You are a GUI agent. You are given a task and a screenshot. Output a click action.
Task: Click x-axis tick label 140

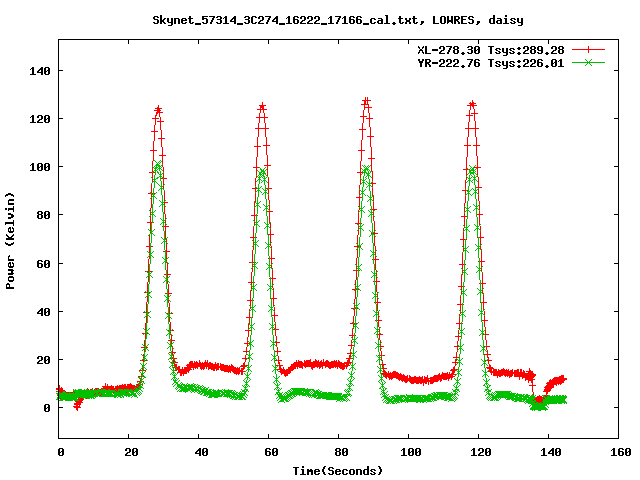(x=551, y=452)
